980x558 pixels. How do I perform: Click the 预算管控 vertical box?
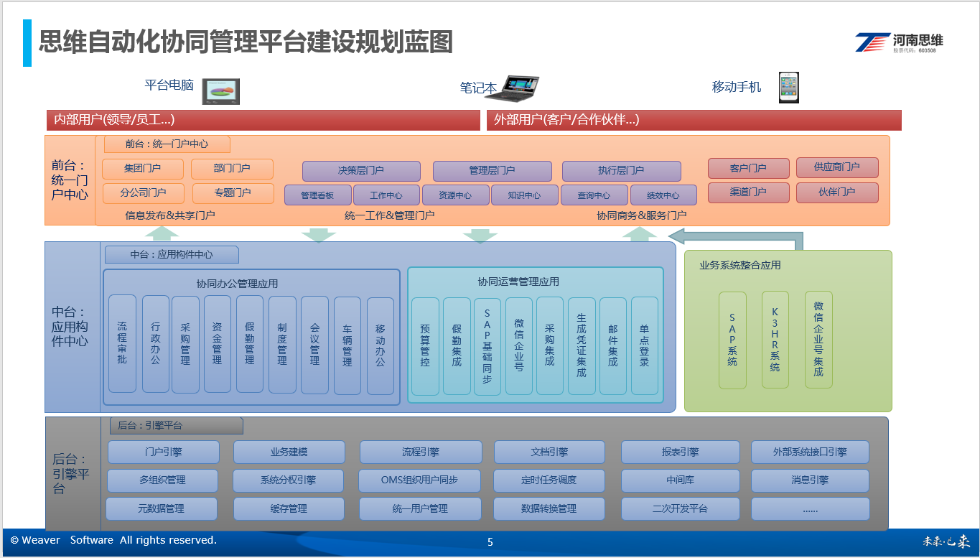coord(425,346)
